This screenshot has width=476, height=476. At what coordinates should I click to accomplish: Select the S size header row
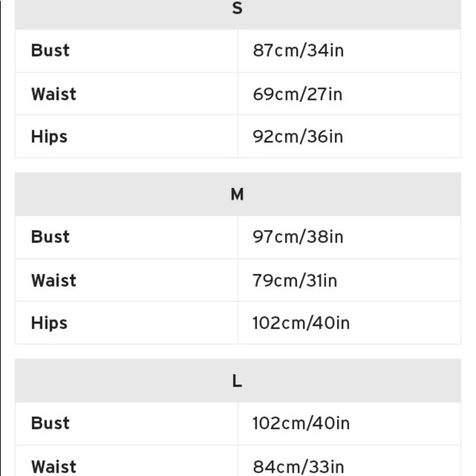pyautogui.click(x=238, y=14)
